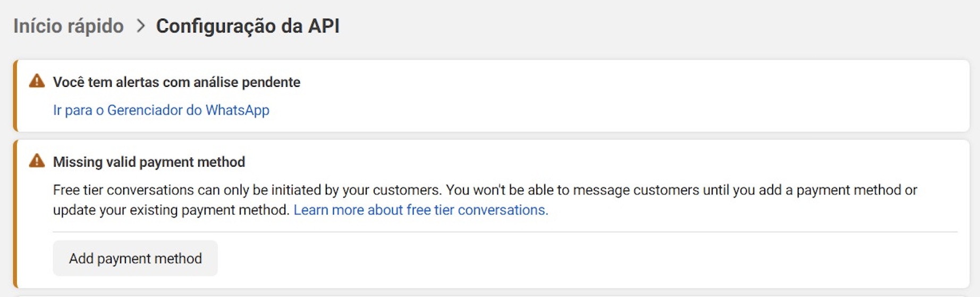This screenshot has width=980, height=297.
Task: Open Ir para o Gerenciador do WhatsApp link
Action: 161,110
